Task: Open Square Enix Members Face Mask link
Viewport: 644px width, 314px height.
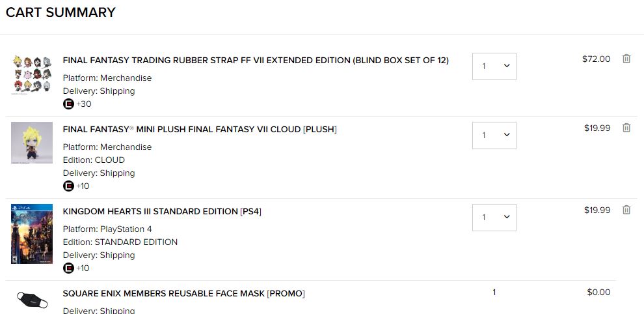Action: (183, 293)
